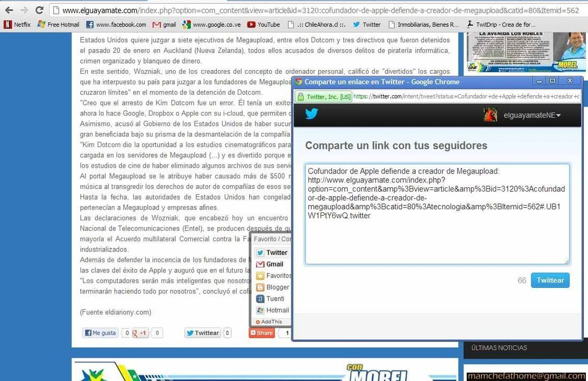Click the Twittear button in the popup
This screenshot has width=588, height=381.
pyautogui.click(x=550, y=280)
